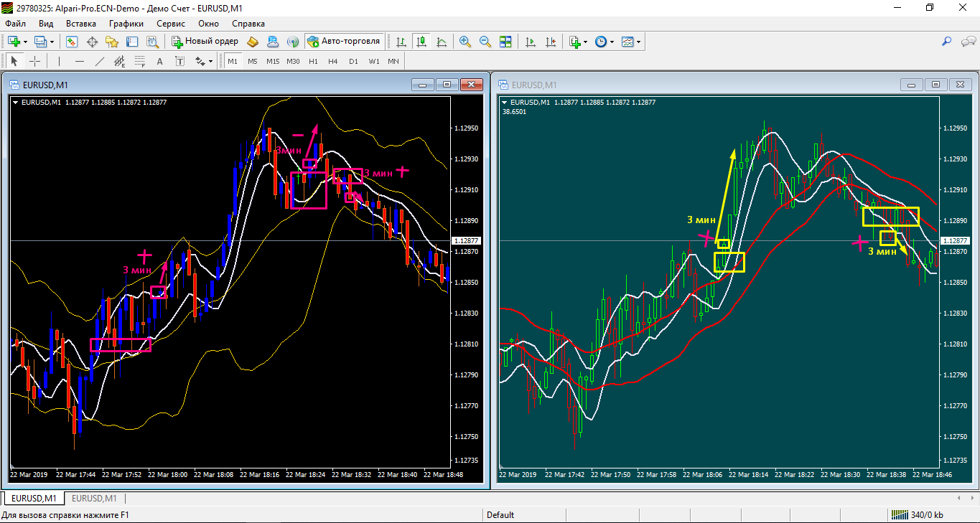980x523 pixels.
Task: Switch to the second EURUSD,M1 bottom tab
Action: click(x=94, y=499)
